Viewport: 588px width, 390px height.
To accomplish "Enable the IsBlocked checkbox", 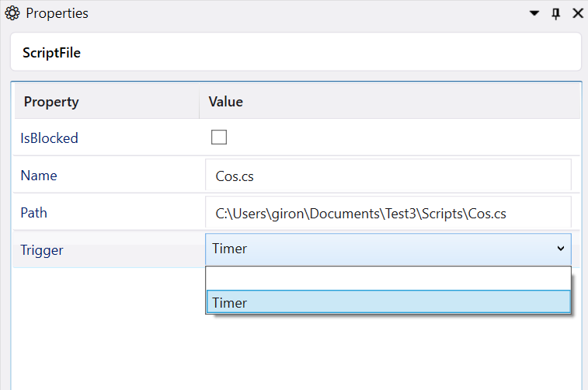I will coord(219,138).
